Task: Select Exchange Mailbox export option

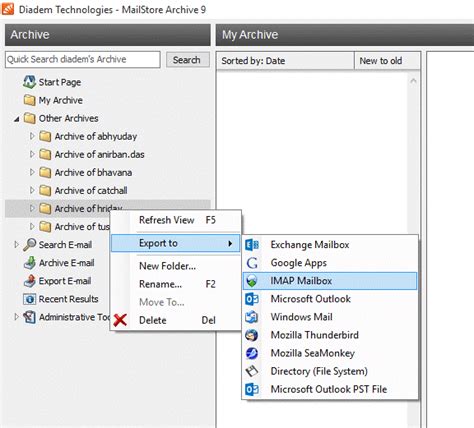Action: coord(330,245)
